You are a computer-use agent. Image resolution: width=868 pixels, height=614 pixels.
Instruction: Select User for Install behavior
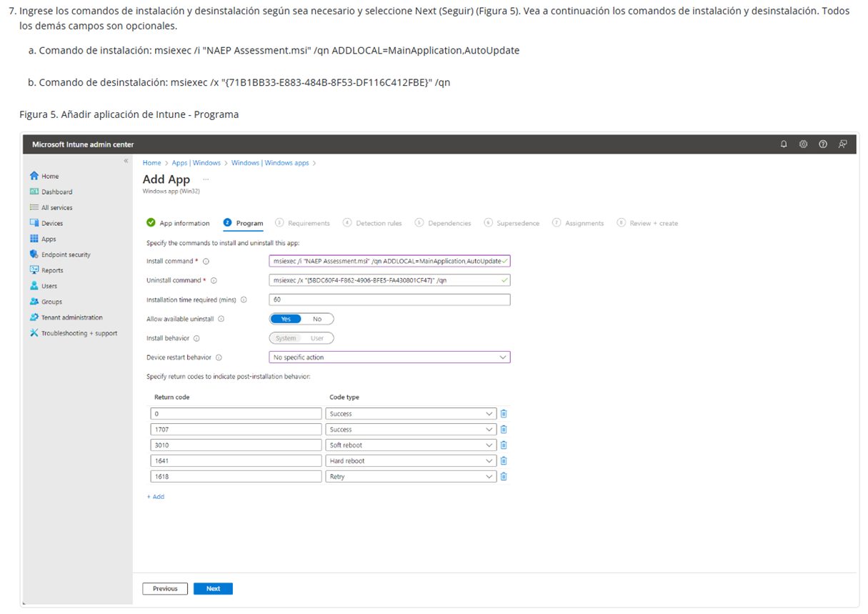click(x=316, y=339)
